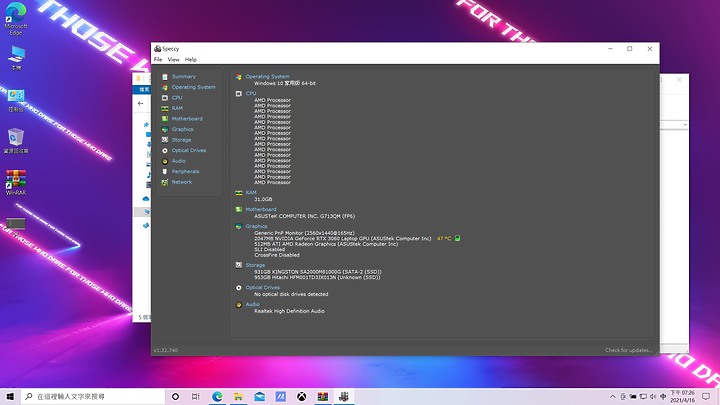Click the 47 °C GPU temperature value
The width and height of the screenshot is (720, 405).
point(444,239)
